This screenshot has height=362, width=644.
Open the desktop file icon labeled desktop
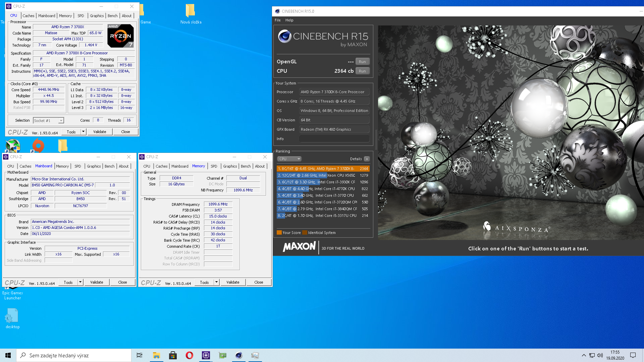coord(12,319)
